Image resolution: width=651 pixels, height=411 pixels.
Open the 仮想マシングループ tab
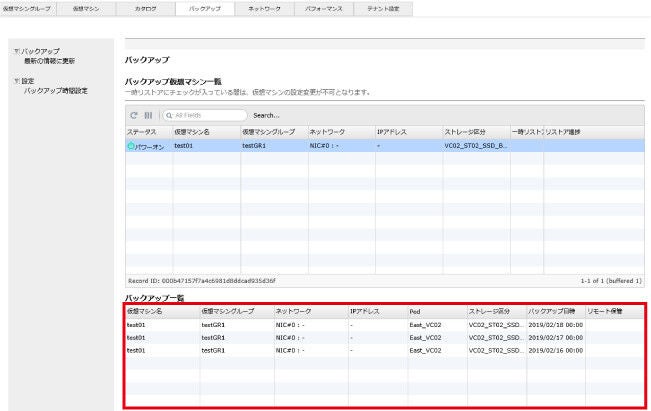28,8
